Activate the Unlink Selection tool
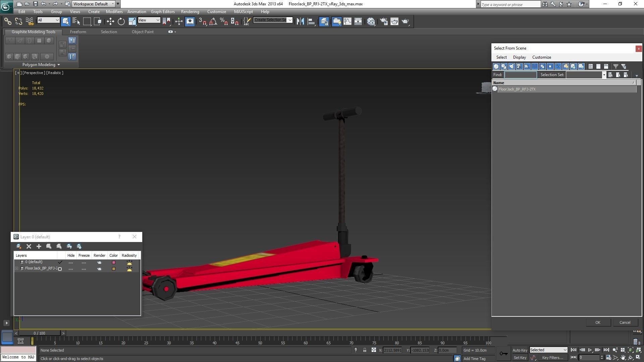The height and width of the screenshot is (362, 644). 18,21
